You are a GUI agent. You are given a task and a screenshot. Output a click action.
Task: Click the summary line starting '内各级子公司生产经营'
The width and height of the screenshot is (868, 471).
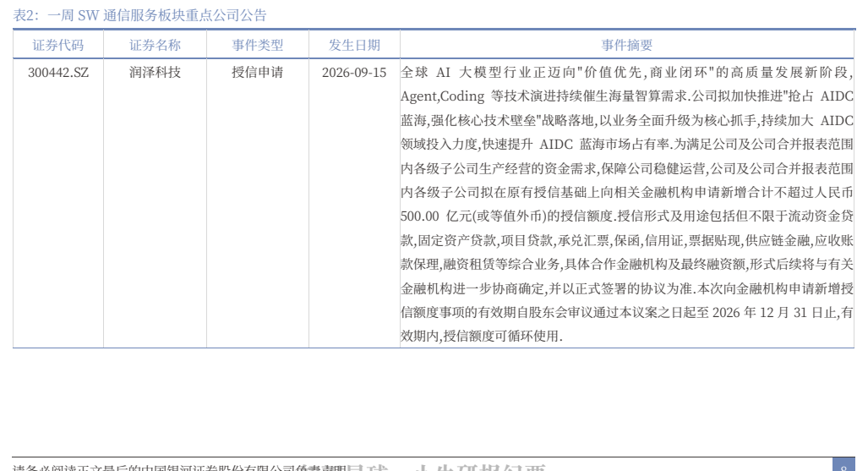coord(626,168)
